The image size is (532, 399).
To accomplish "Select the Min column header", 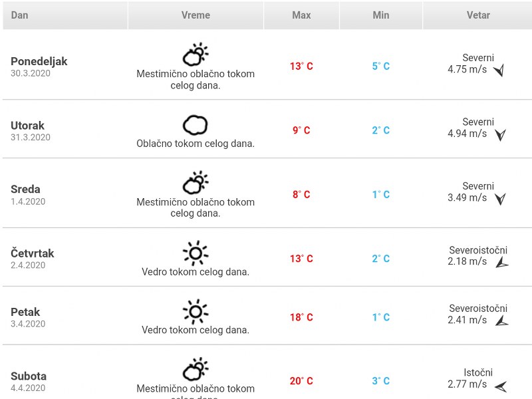I will 381,15.
